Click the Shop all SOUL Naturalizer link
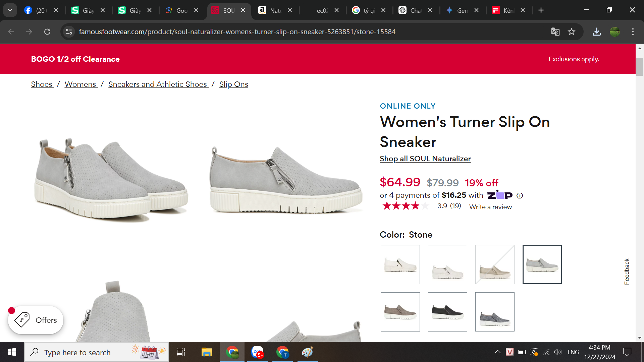The image size is (644, 362). point(425,159)
